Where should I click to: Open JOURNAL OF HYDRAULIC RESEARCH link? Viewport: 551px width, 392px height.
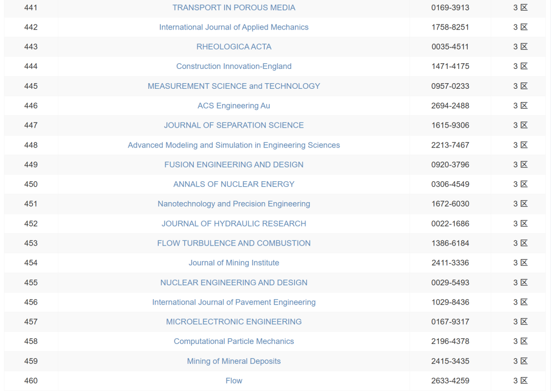point(234,224)
